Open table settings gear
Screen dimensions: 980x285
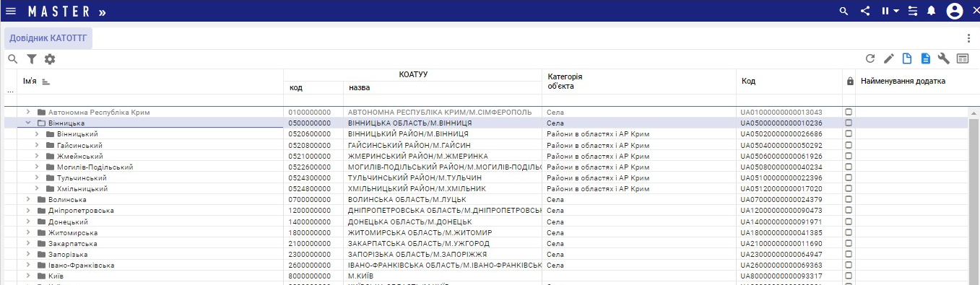tap(50, 59)
